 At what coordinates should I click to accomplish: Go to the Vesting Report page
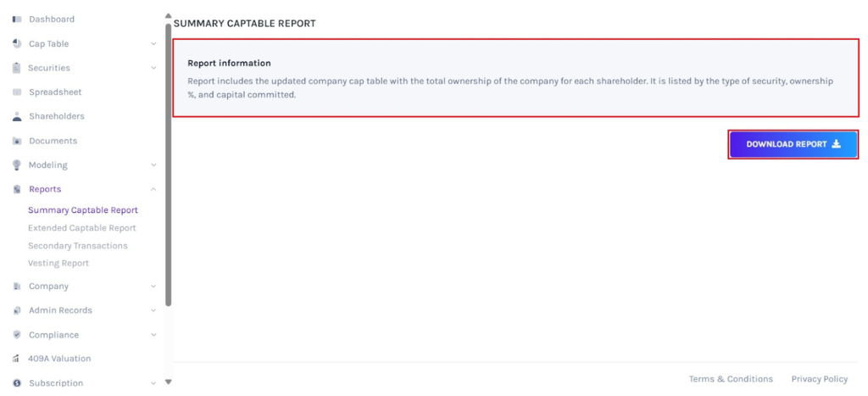pos(58,264)
